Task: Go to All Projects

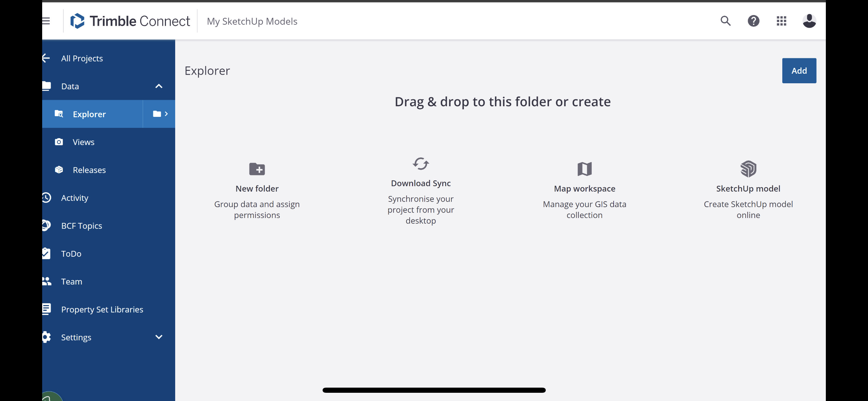Action: click(x=82, y=59)
